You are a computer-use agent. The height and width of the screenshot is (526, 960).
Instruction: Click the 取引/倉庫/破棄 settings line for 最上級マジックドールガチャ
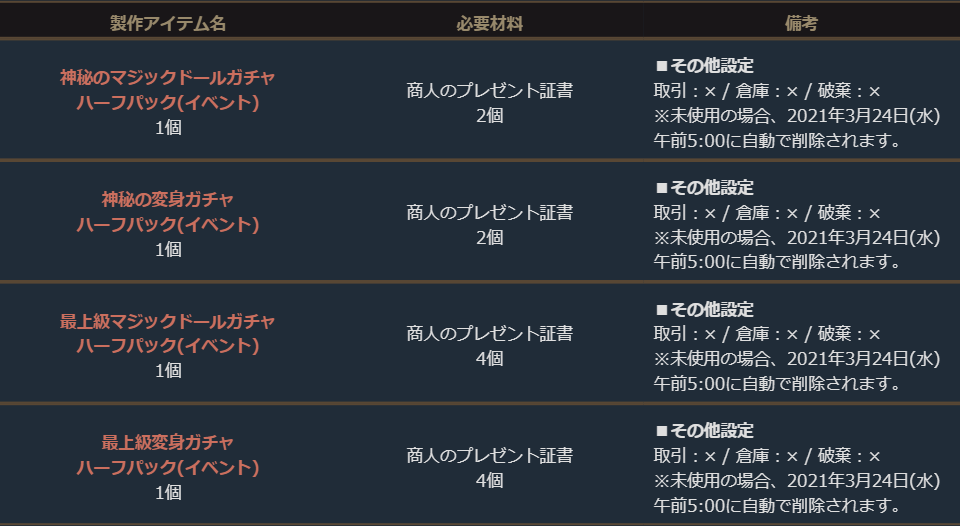tap(767, 334)
